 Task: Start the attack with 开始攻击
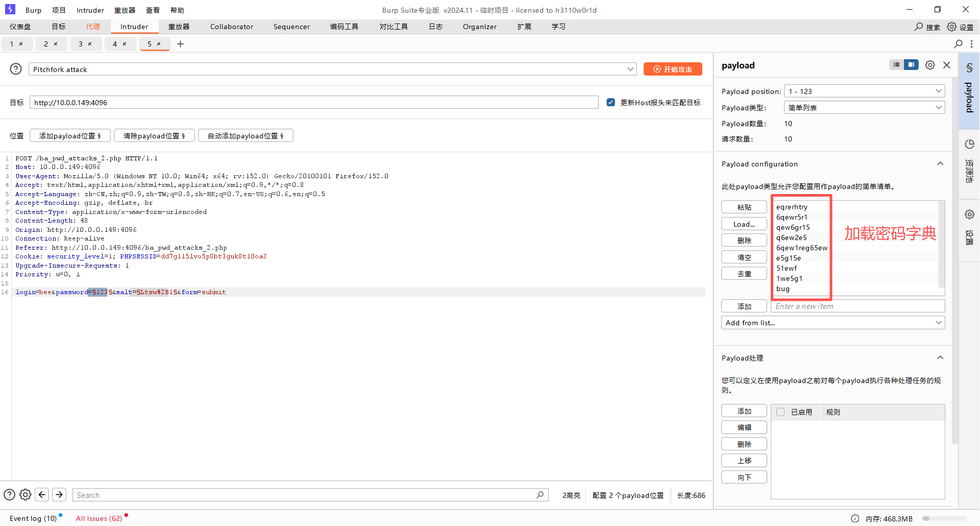click(x=673, y=69)
